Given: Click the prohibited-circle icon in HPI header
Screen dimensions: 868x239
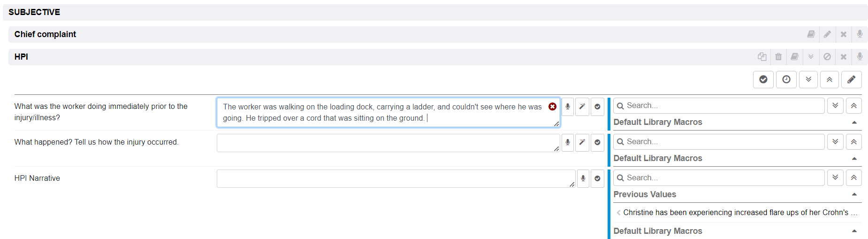Looking at the screenshot, I should click(827, 57).
